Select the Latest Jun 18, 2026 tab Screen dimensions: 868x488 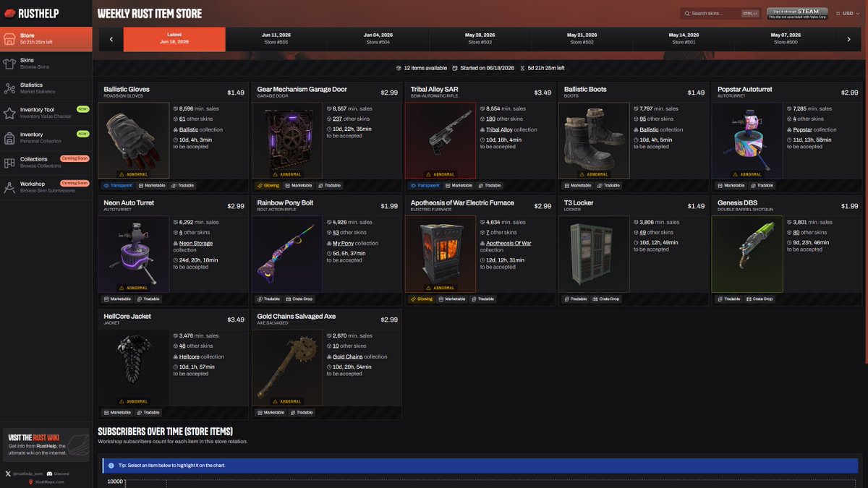(174, 39)
